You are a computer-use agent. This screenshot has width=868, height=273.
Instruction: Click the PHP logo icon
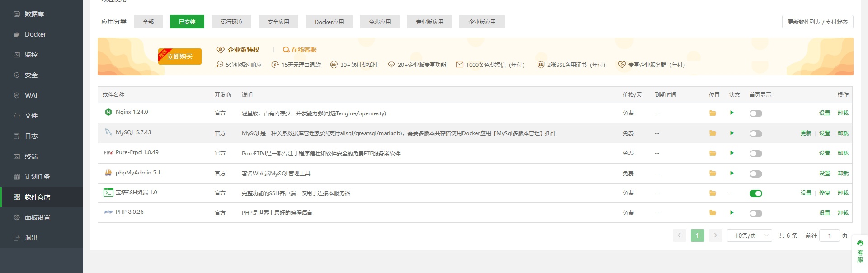point(108,212)
